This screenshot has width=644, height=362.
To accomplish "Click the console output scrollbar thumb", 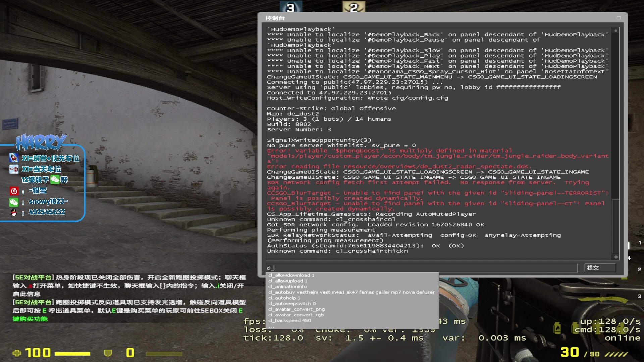I will point(615,226).
